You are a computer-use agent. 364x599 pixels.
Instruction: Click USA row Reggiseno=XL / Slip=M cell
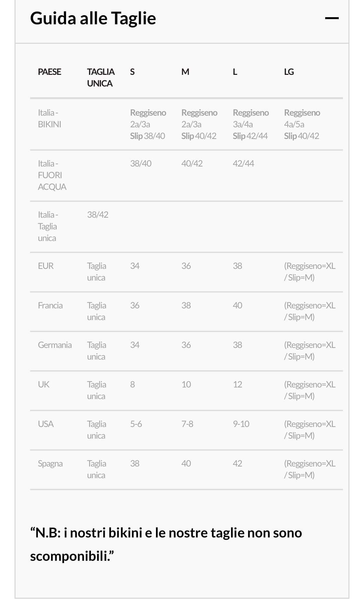coord(309,430)
